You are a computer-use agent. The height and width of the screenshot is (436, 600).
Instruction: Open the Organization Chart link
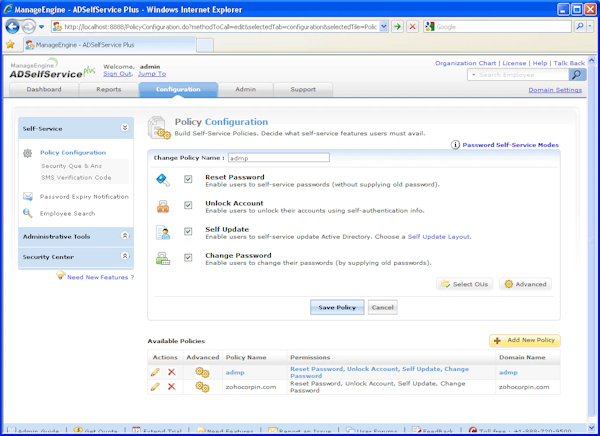click(465, 63)
